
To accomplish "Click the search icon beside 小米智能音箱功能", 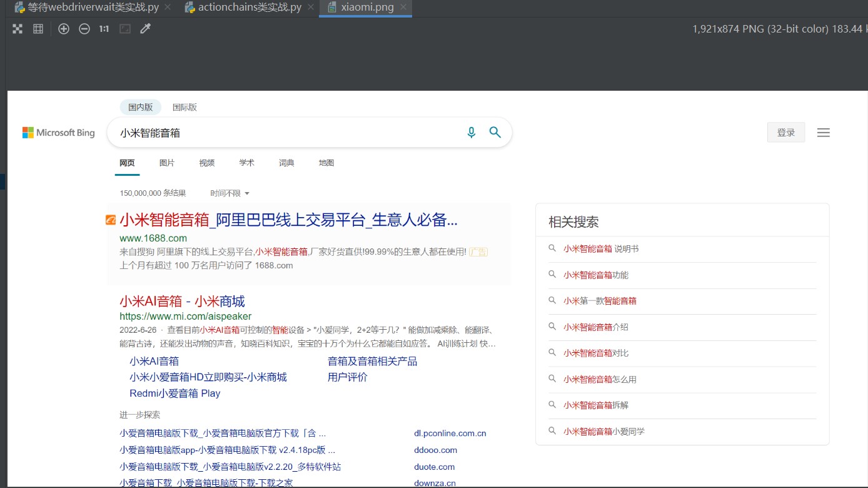I will coord(552,275).
